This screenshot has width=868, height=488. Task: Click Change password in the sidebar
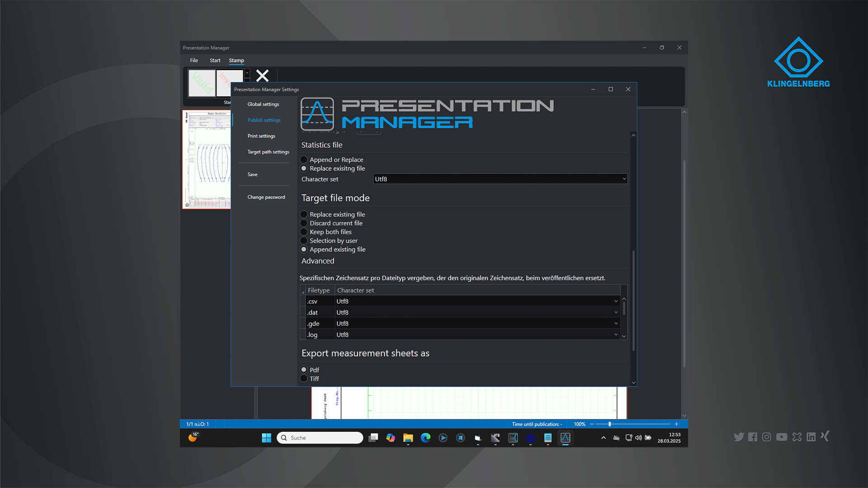(266, 197)
